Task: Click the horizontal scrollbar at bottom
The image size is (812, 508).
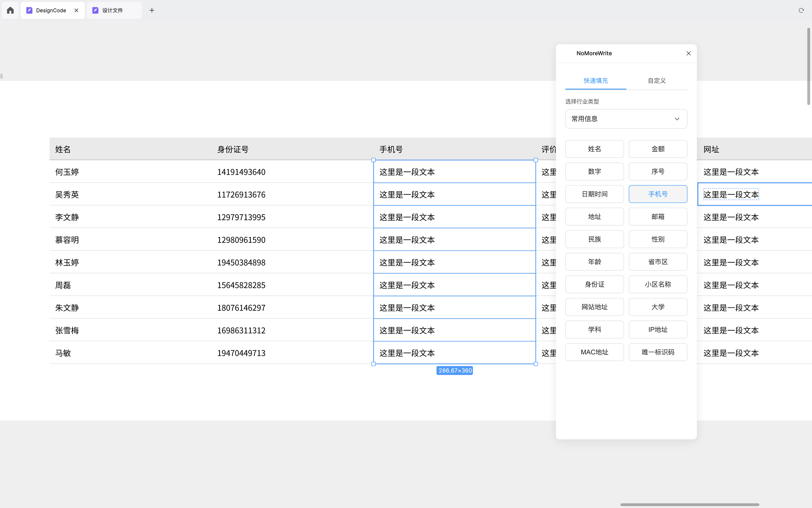Action: tap(690, 505)
